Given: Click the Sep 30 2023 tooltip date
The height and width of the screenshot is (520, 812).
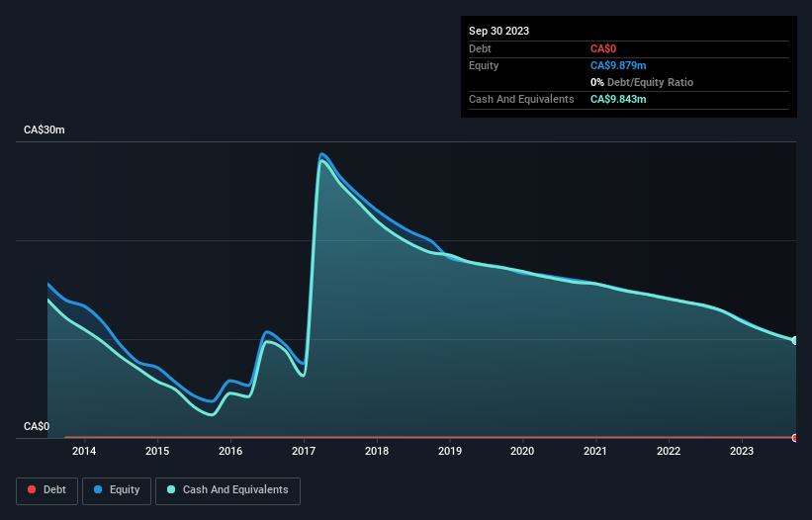Looking at the screenshot, I should pyautogui.click(x=498, y=31).
